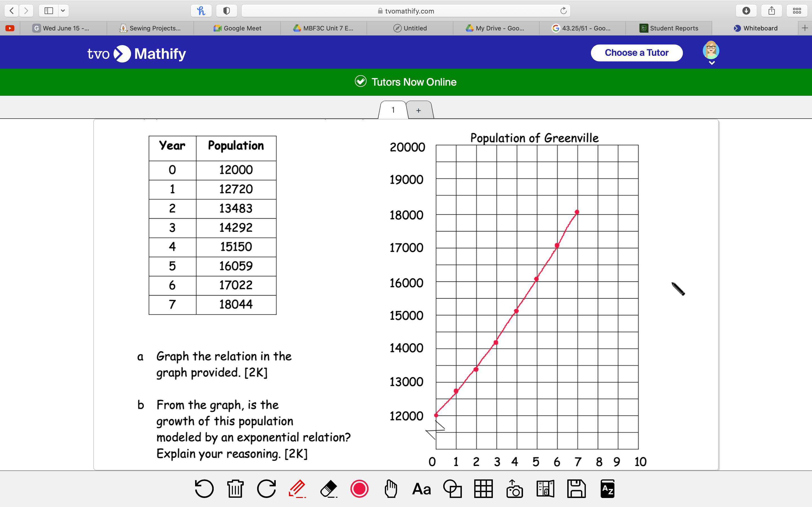Toggle Safari privacy shield icon
Screen dimensions: 812x507
point(226,11)
